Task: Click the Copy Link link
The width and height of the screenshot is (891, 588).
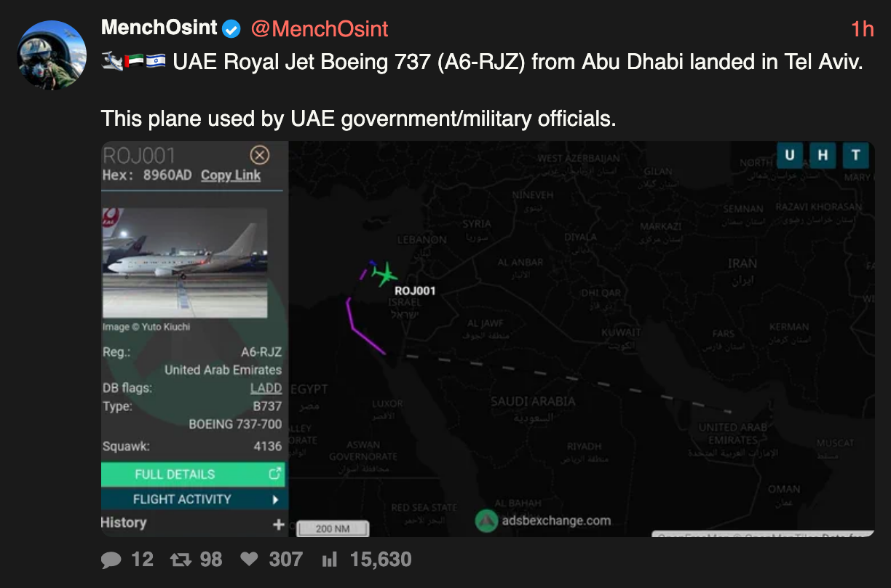Action: (231, 175)
